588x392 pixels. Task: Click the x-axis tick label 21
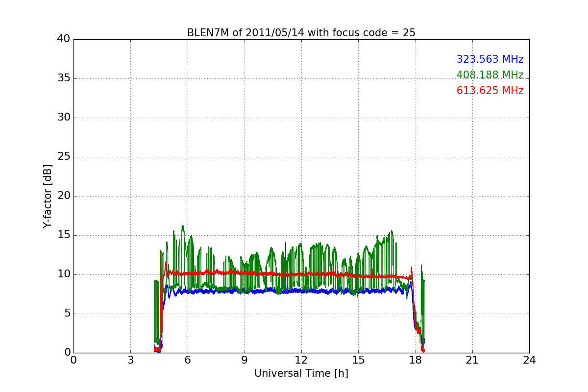coord(472,360)
